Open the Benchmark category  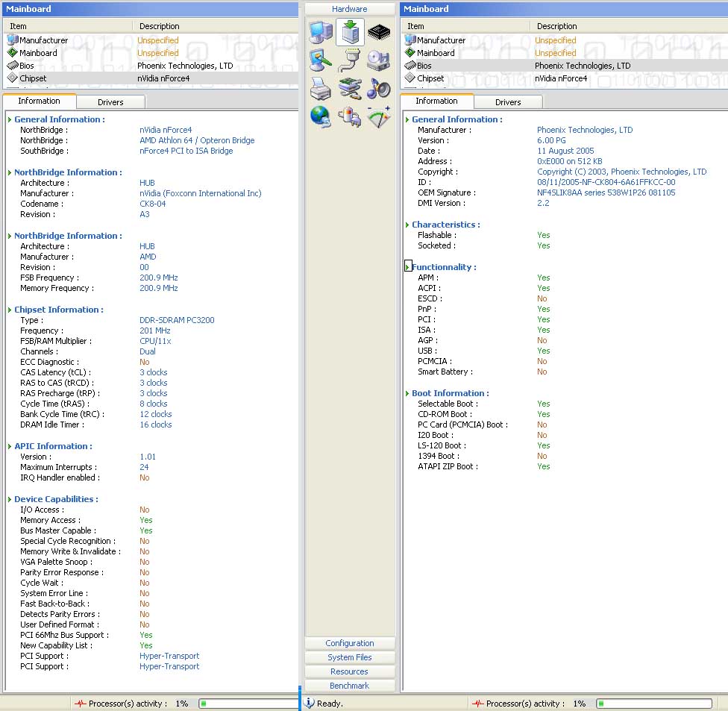pyautogui.click(x=350, y=686)
